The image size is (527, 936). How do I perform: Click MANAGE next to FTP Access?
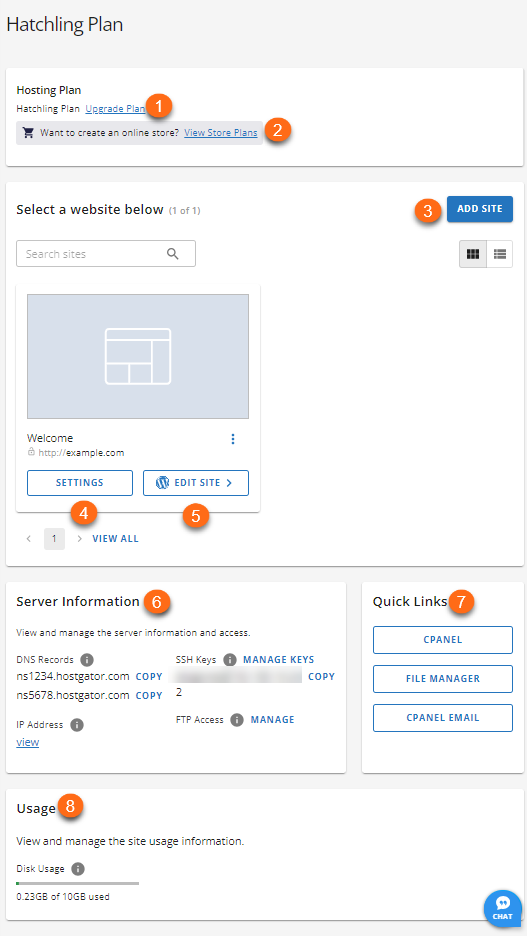pos(273,720)
